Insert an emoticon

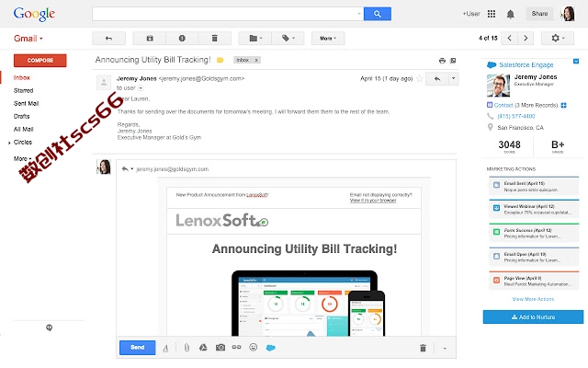254,348
